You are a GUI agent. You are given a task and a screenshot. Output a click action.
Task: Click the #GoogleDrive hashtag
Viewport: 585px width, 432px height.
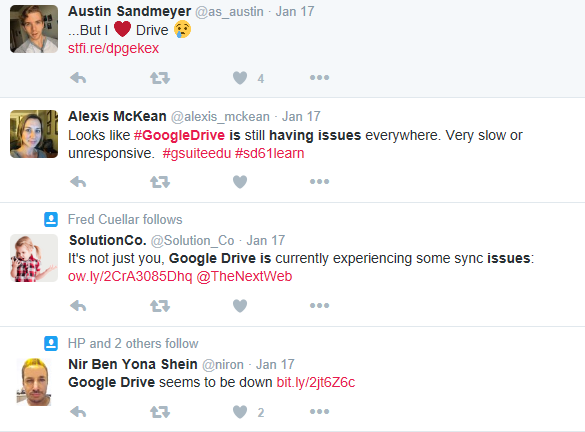click(x=179, y=135)
